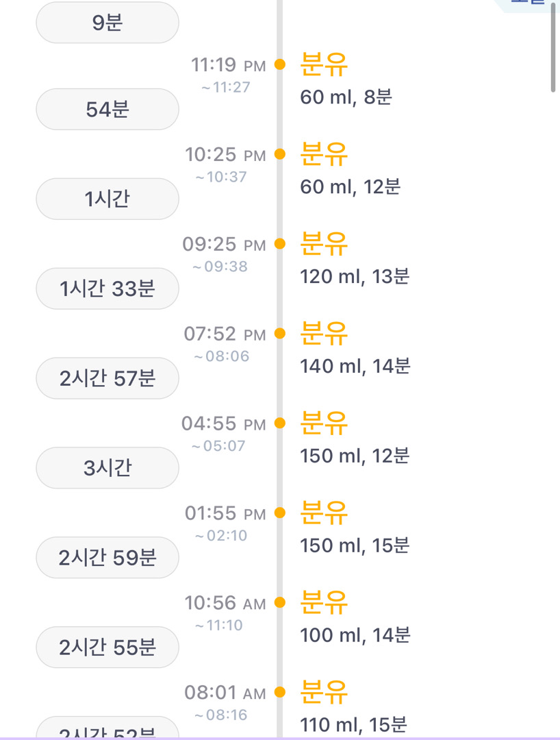Tap the 9분 interval pill
The width and height of the screenshot is (560, 740).
click(x=107, y=23)
